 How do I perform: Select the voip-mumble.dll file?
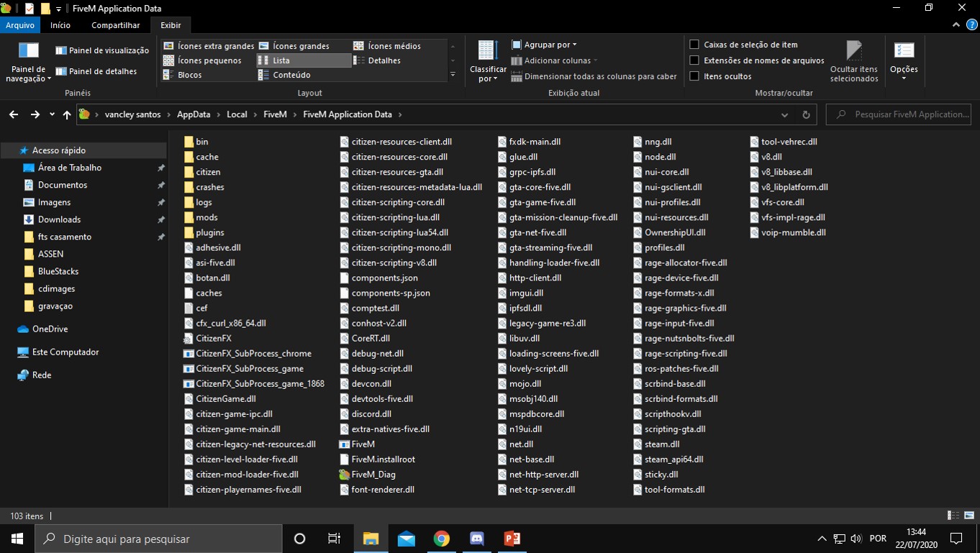pyautogui.click(x=788, y=232)
